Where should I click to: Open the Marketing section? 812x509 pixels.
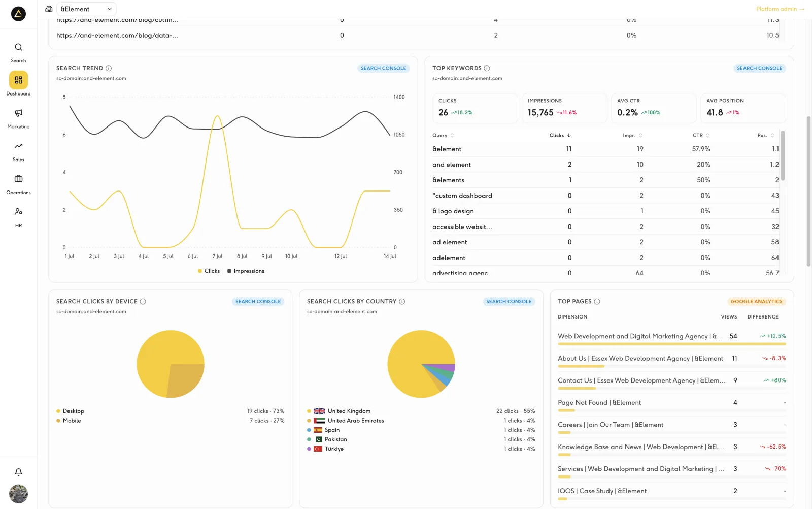[18, 118]
